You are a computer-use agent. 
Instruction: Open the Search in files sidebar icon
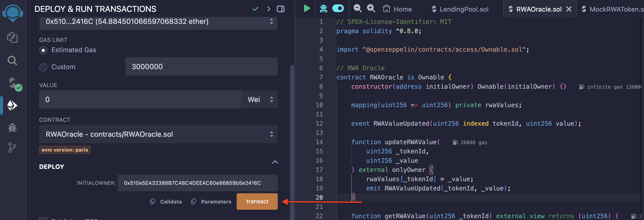tap(12, 61)
